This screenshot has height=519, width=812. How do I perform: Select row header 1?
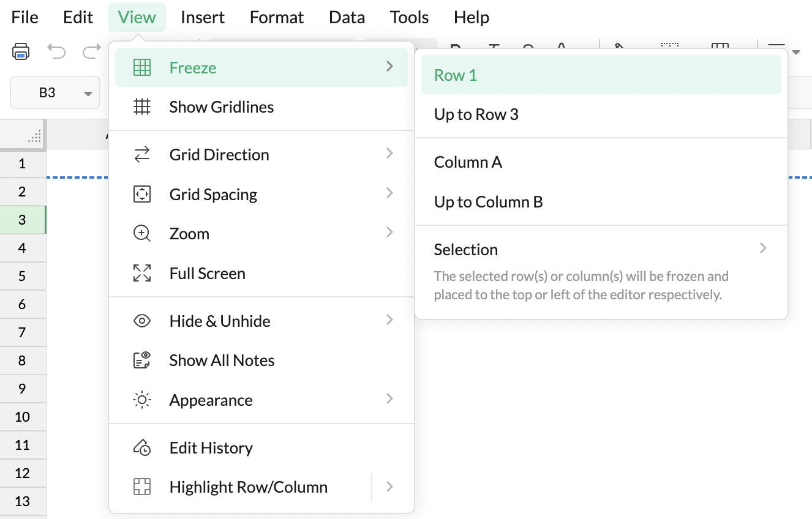(x=23, y=163)
